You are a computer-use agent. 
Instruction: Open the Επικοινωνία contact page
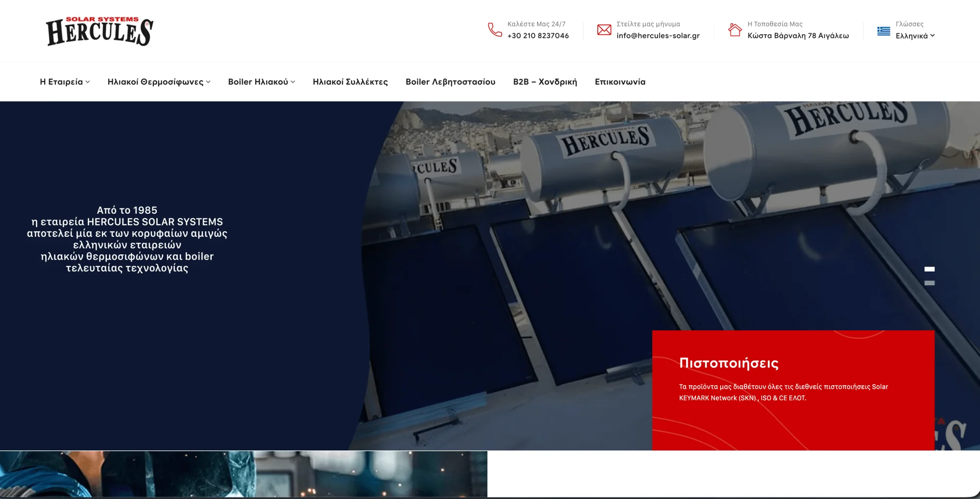tap(620, 82)
